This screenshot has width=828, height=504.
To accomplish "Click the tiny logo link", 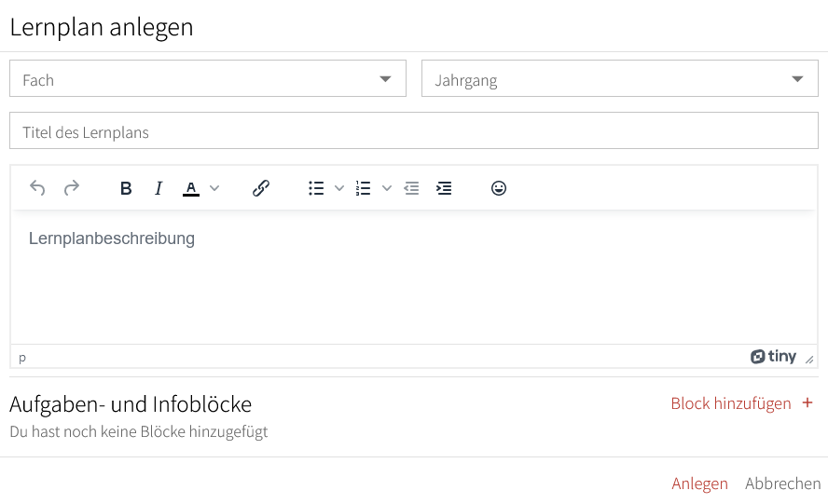I will (773, 357).
